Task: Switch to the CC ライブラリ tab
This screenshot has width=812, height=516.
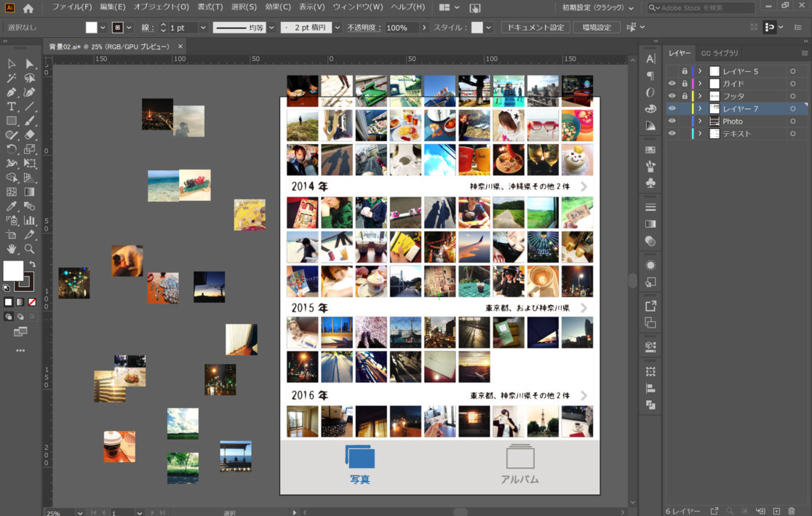Action: pyautogui.click(x=719, y=53)
